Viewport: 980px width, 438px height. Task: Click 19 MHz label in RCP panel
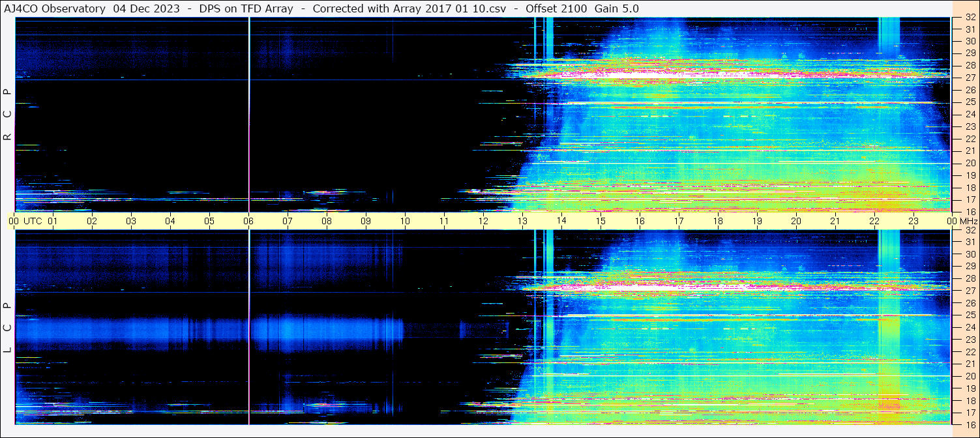[970, 175]
